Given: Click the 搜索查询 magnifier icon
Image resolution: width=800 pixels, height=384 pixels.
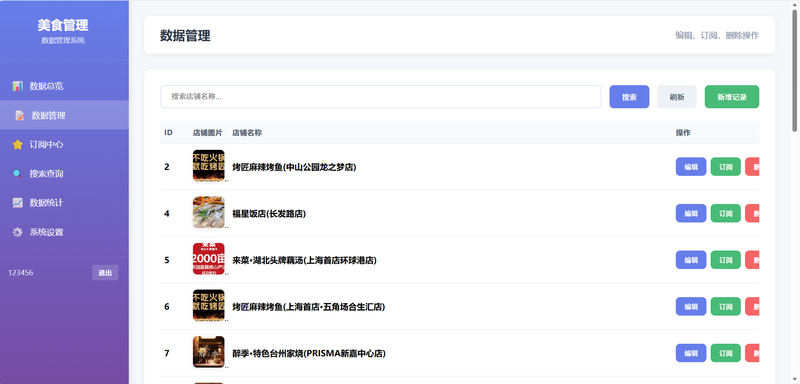Looking at the screenshot, I should 18,173.
